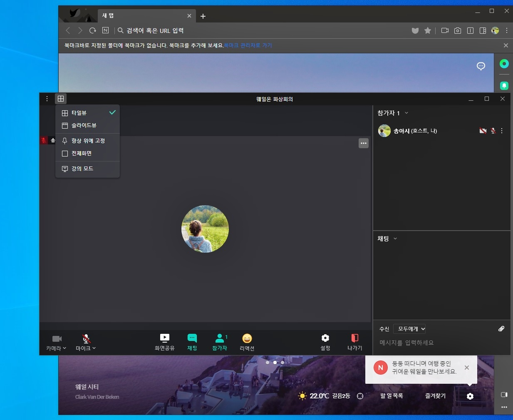The image size is (513, 420).
Task: Open the browser side panel toggle icon
Action: pos(483,30)
